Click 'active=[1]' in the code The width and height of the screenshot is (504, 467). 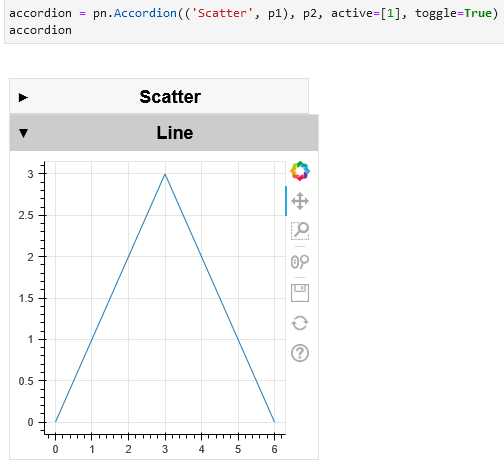[x=365, y=13]
